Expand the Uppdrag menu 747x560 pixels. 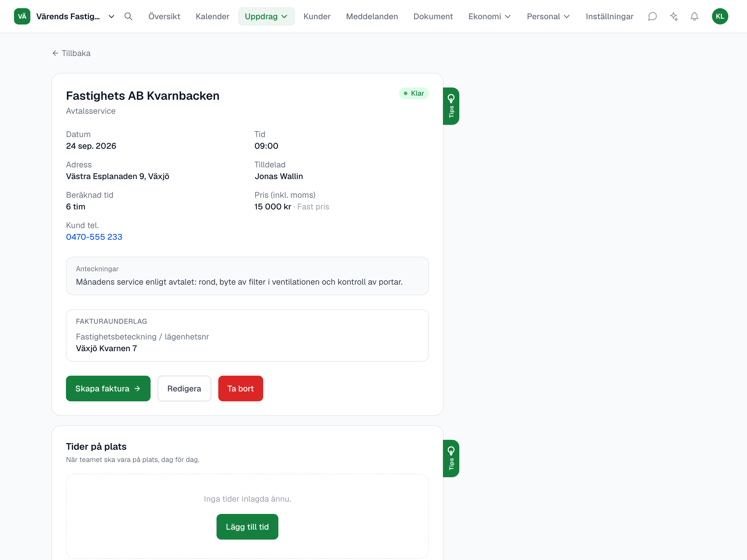pyautogui.click(x=266, y=16)
